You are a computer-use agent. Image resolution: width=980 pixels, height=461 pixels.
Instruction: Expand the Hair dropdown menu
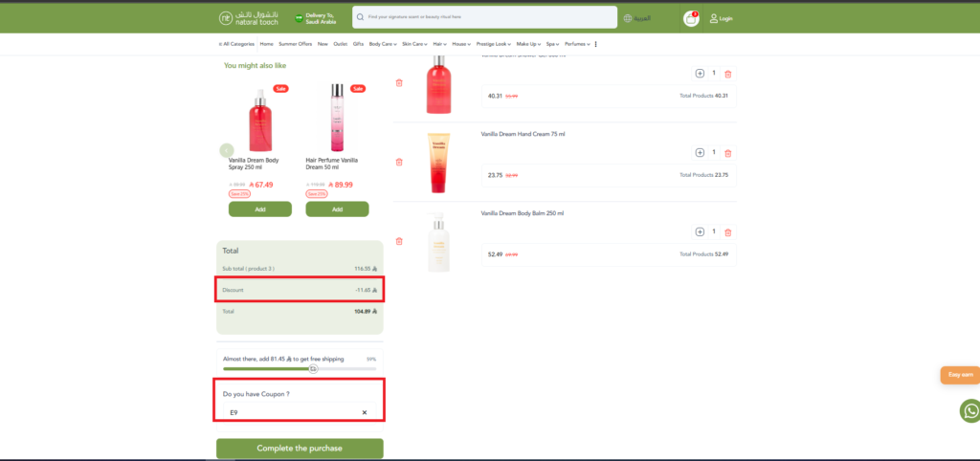point(440,44)
